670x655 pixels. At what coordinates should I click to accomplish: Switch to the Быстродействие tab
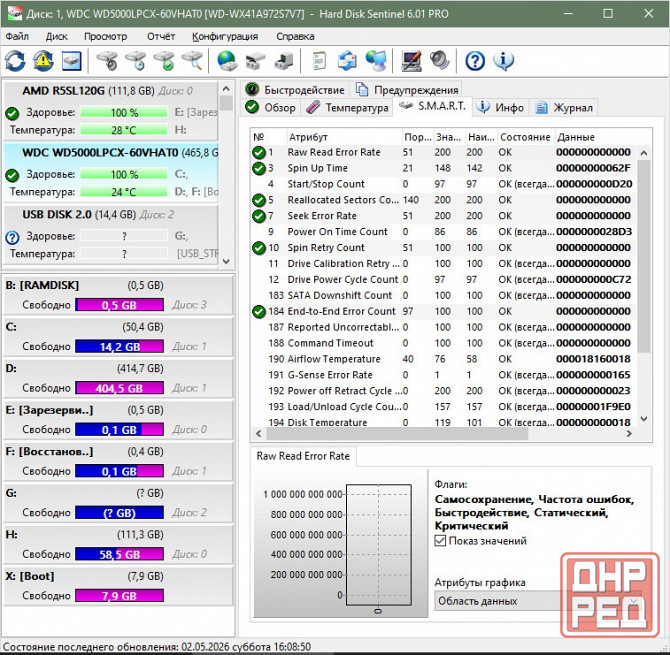295,90
